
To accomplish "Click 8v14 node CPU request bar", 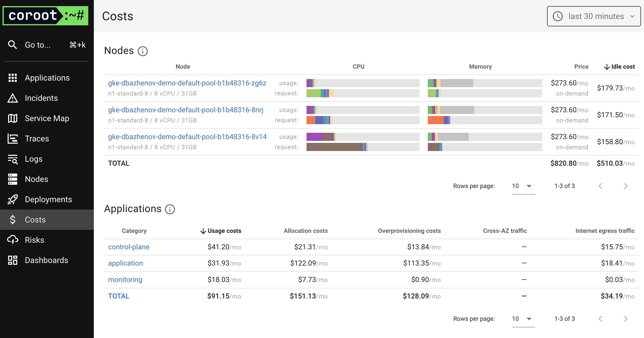I will [x=363, y=147].
